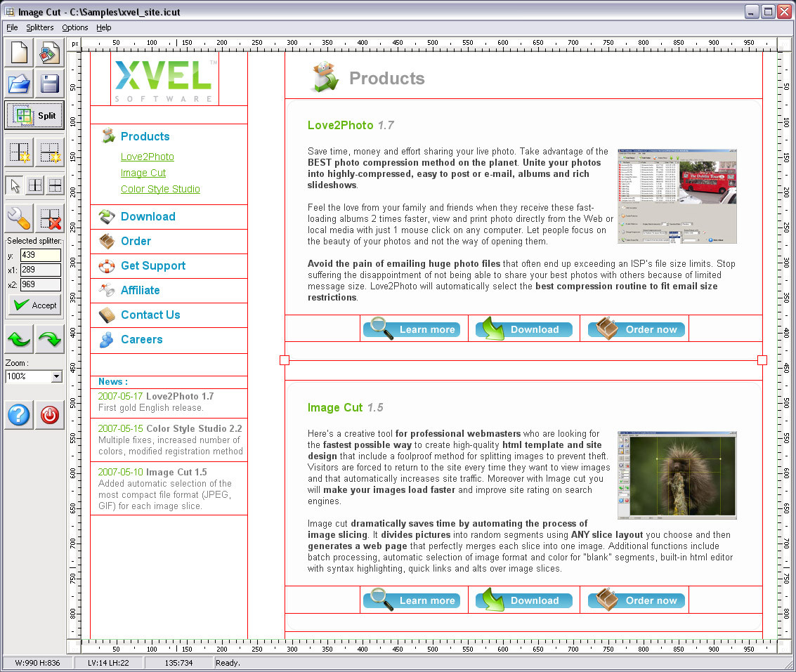Click Order now in the Love2Photo section
796x672 pixels.
637,329
